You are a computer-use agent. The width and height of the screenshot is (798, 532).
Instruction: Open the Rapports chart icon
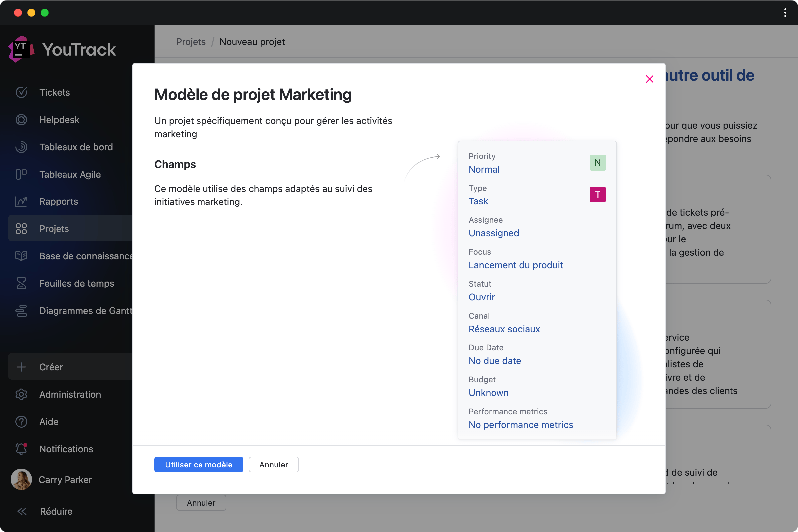tap(21, 201)
